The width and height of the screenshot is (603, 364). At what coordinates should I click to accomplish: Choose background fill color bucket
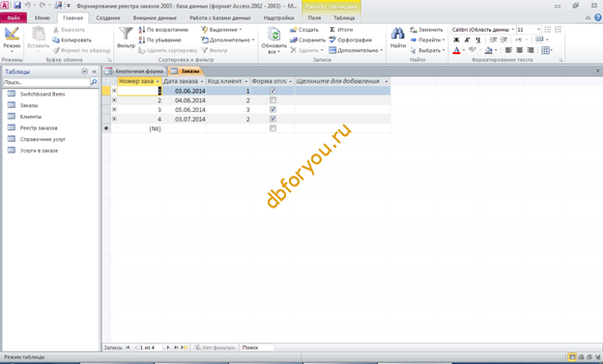pyautogui.click(x=488, y=50)
